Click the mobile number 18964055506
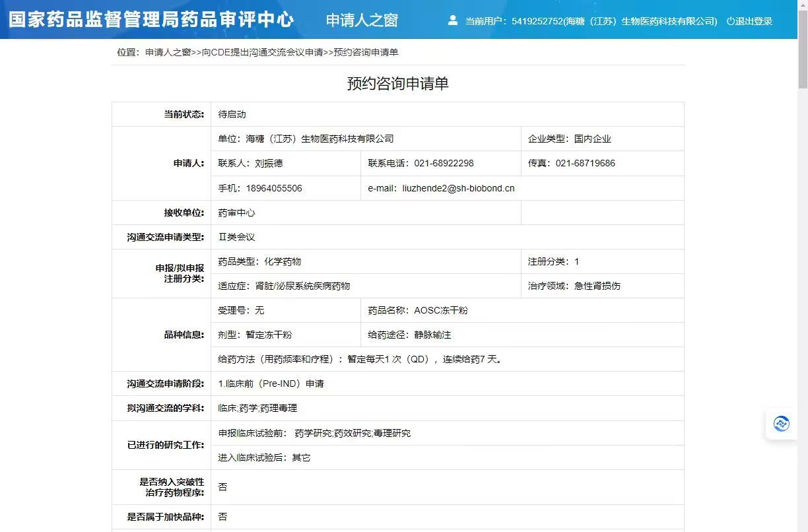 point(274,188)
